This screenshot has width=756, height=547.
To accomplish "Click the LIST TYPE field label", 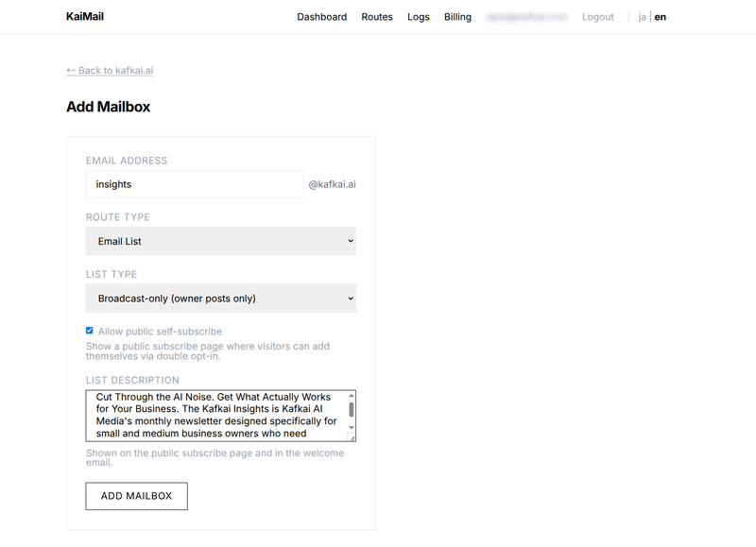I will [112, 274].
